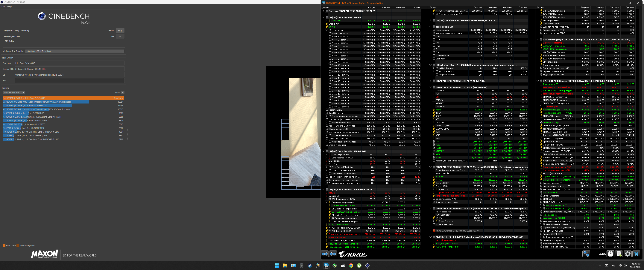644x270 pixels.
Task: Close sensors with blue X icon
Action: [x=636, y=254]
